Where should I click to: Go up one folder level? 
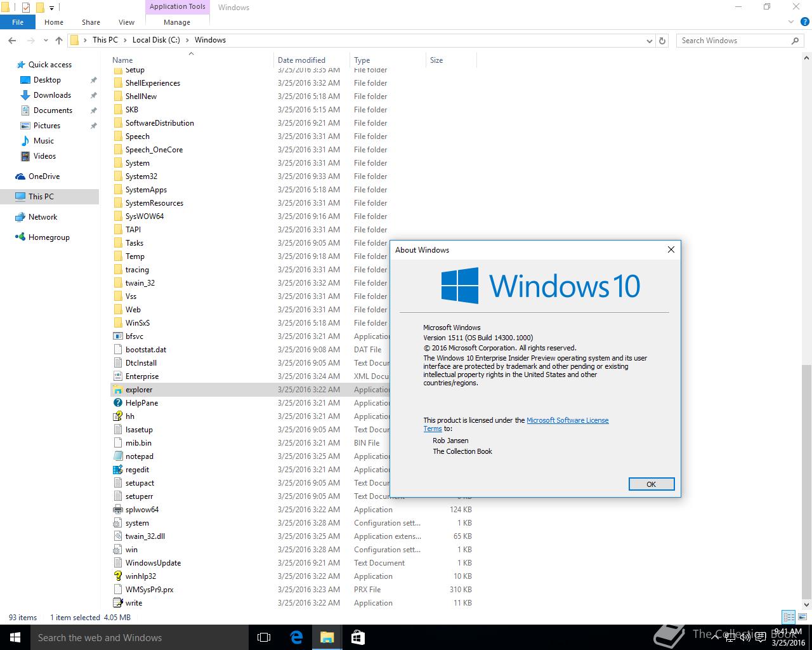[59, 40]
